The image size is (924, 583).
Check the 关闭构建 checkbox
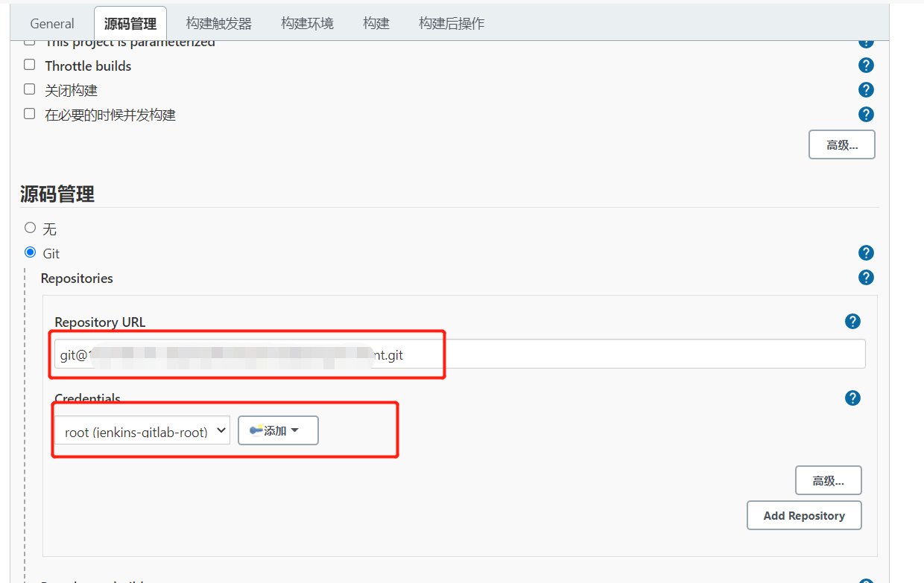coord(30,89)
